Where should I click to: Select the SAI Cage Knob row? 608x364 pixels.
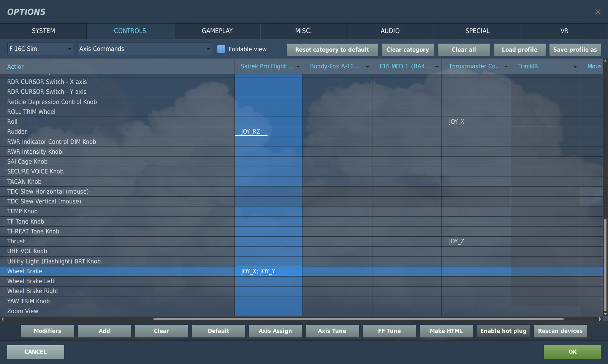click(x=301, y=162)
